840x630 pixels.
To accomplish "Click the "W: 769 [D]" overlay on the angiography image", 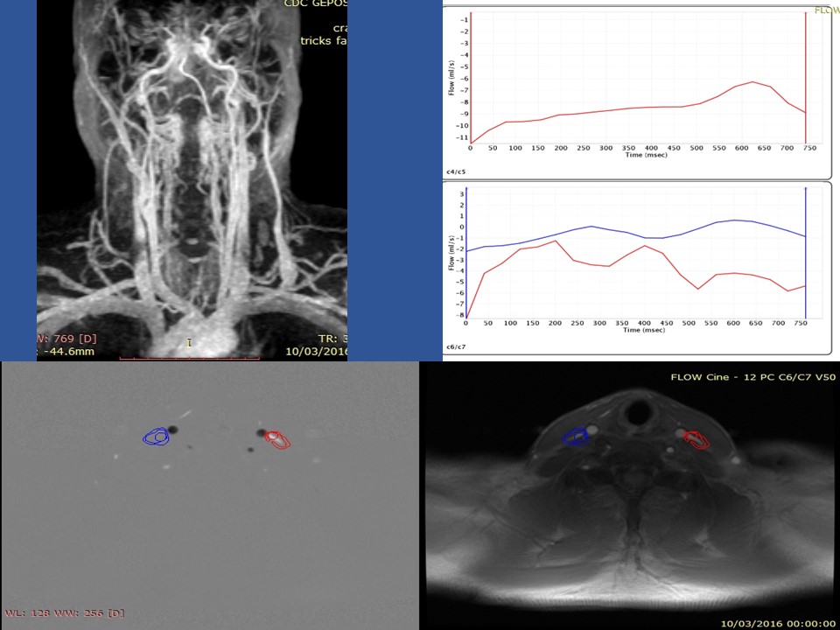I will 66,339.
